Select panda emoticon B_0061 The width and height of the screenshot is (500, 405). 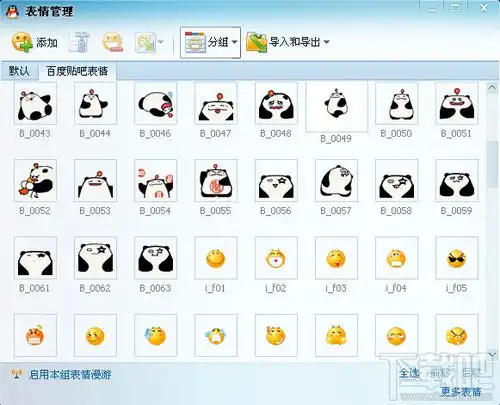[35, 258]
